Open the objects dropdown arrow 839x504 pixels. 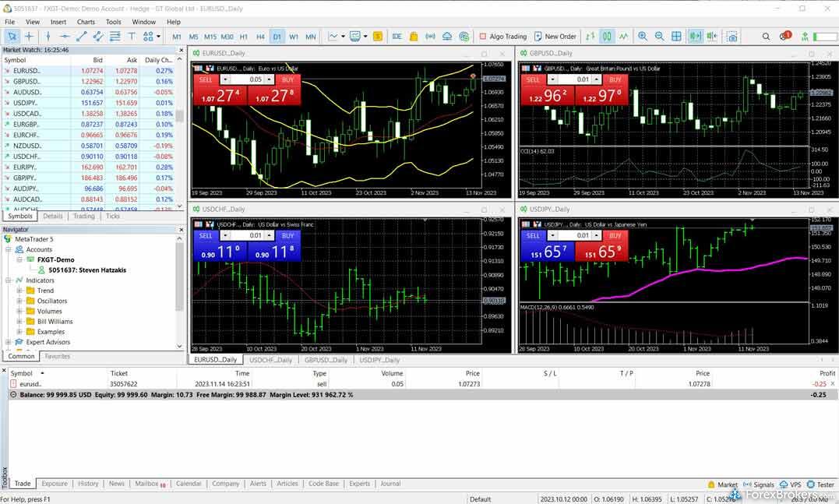158,37
